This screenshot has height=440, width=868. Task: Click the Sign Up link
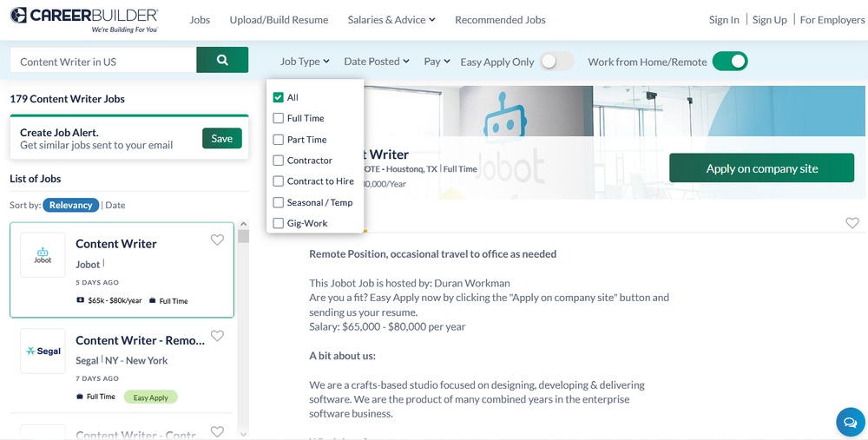pyautogui.click(x=769, y=20)
